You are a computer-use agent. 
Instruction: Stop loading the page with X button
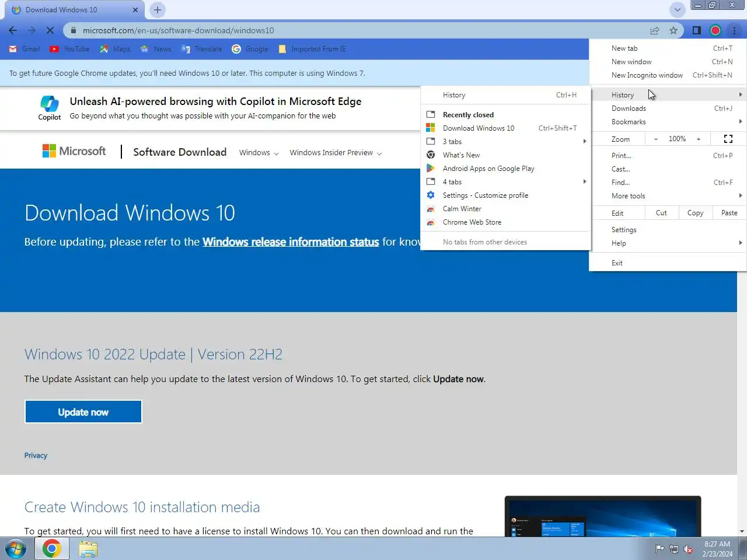(50, 30)
